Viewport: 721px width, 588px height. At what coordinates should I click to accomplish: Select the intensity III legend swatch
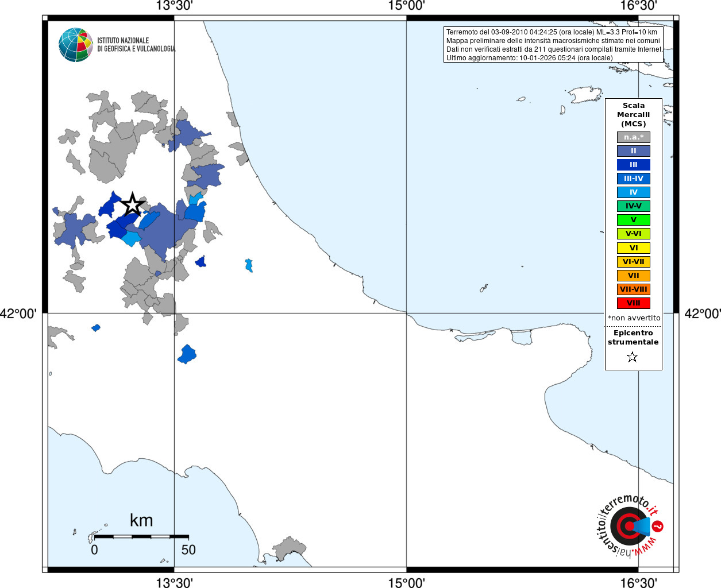(633, 165)
